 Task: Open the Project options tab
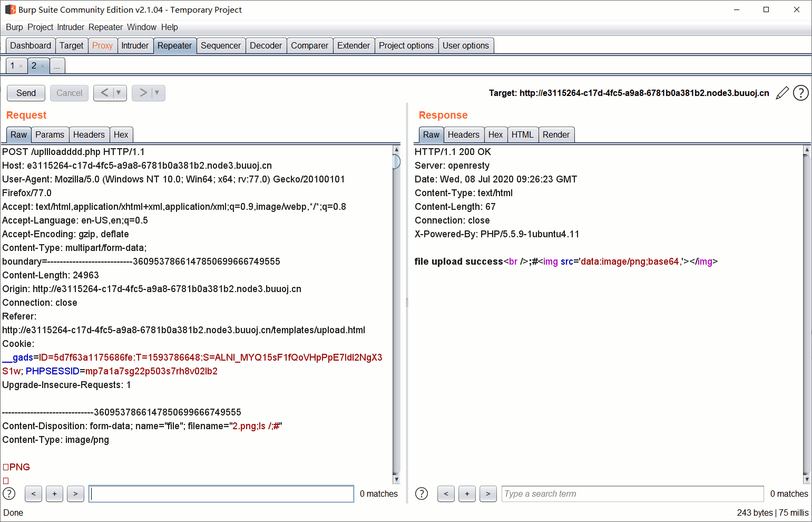point(406,45)
